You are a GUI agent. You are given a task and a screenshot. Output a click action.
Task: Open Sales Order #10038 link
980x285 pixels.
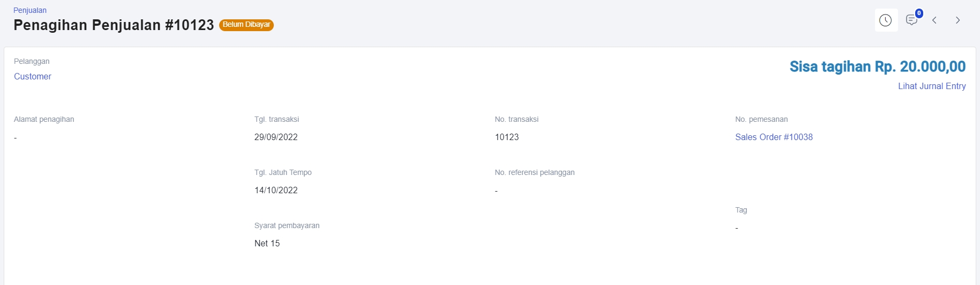pyautogui.click(x=774, y=137)
